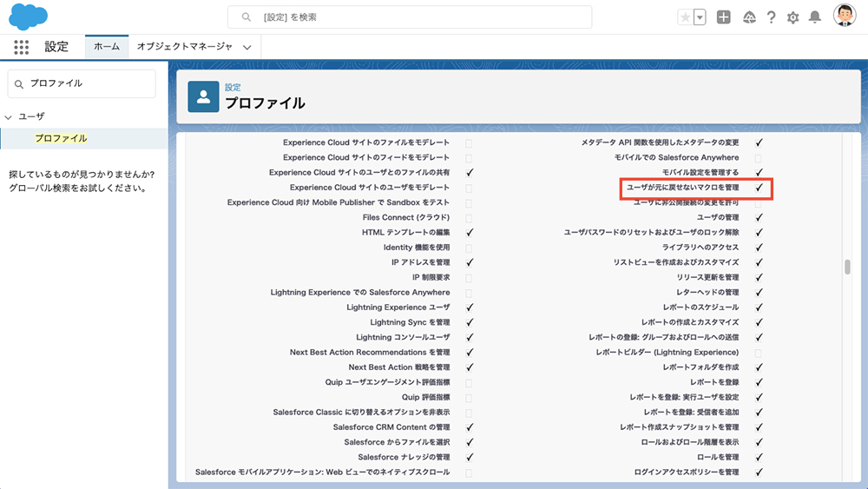The height and width of the screenshot is (489, 868).
Task: Open the global actions plus icon
Action: tap(724, 17)
